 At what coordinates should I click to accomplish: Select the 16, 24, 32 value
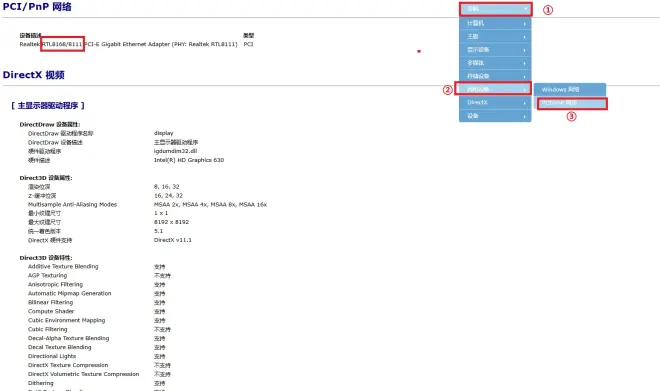pyautogui.click(x=168, y=196)
